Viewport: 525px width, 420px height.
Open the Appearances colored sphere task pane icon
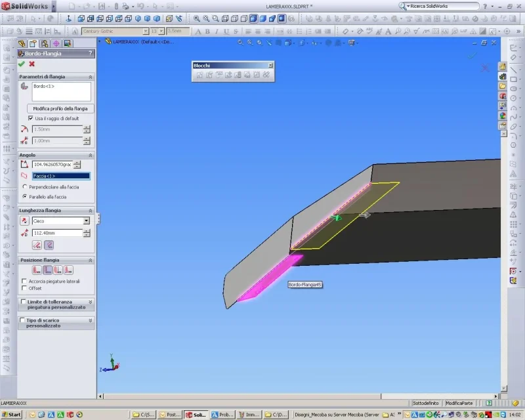pyautogui.click(x=503, y=116)
